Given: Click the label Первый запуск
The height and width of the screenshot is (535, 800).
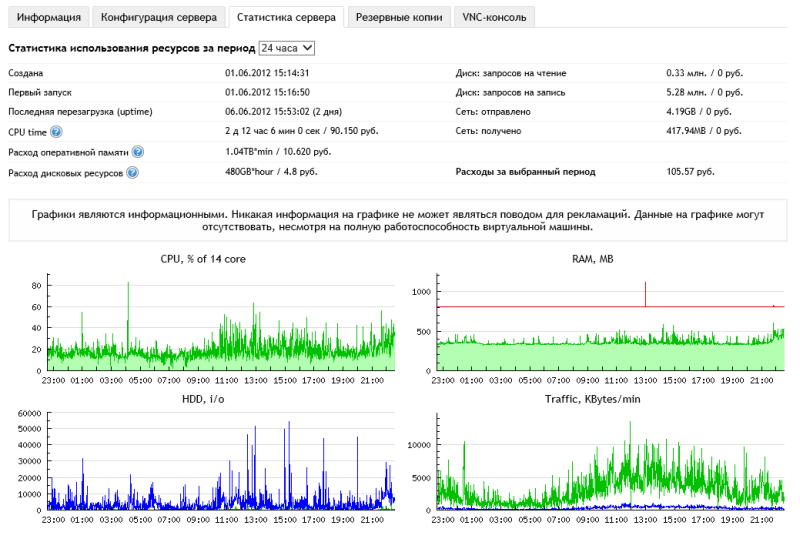Looking at the screenshot, I should [40, 92].
